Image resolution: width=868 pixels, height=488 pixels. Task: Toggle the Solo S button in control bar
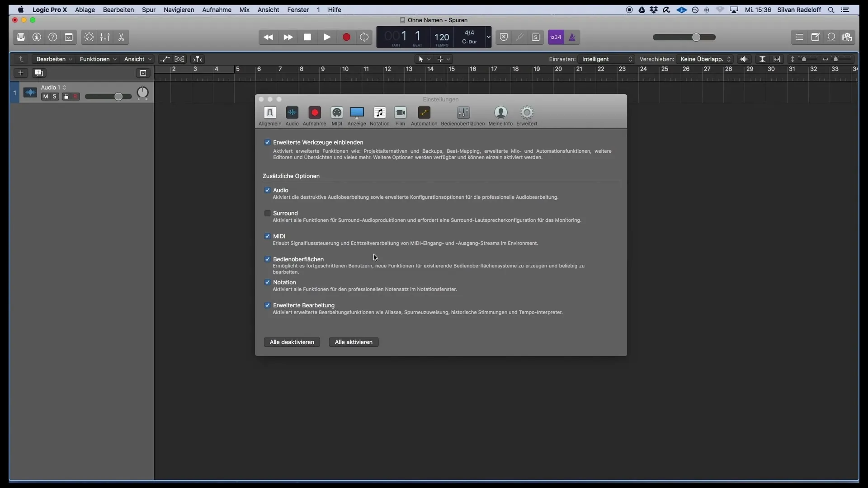pyautogui.click(x=536, y=37)
